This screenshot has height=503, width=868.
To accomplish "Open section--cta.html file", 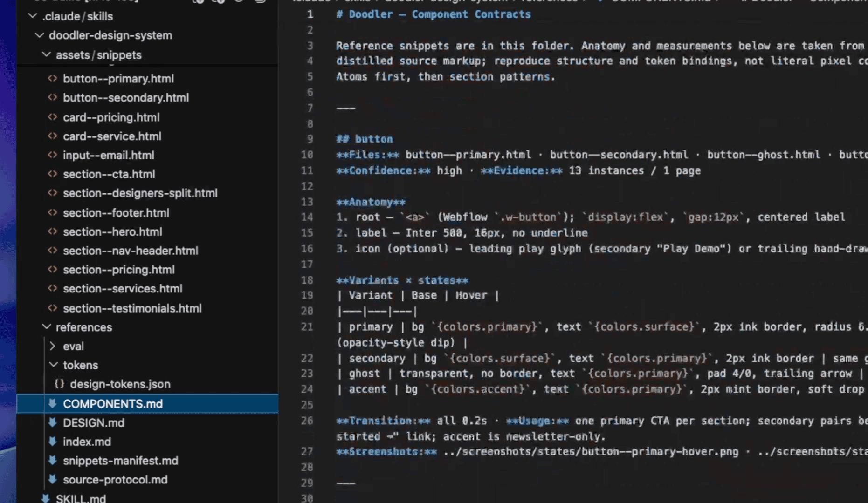I will [109, 174].
